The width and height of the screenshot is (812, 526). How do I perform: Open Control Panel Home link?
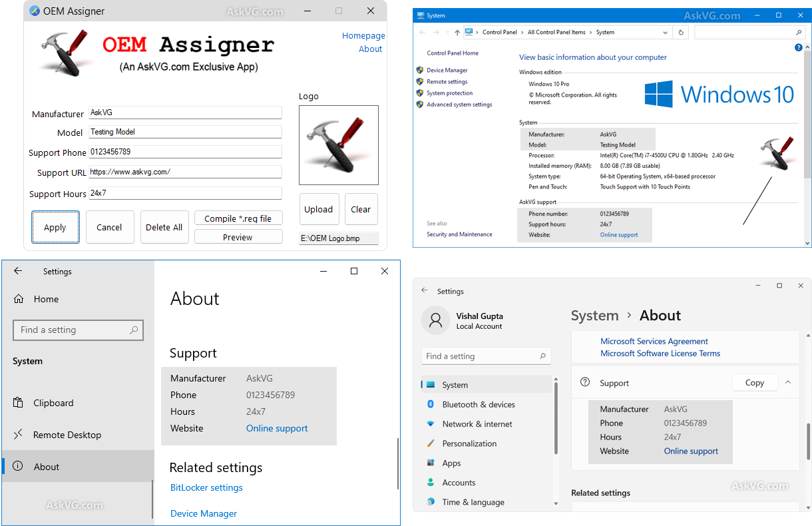[453, 53]
